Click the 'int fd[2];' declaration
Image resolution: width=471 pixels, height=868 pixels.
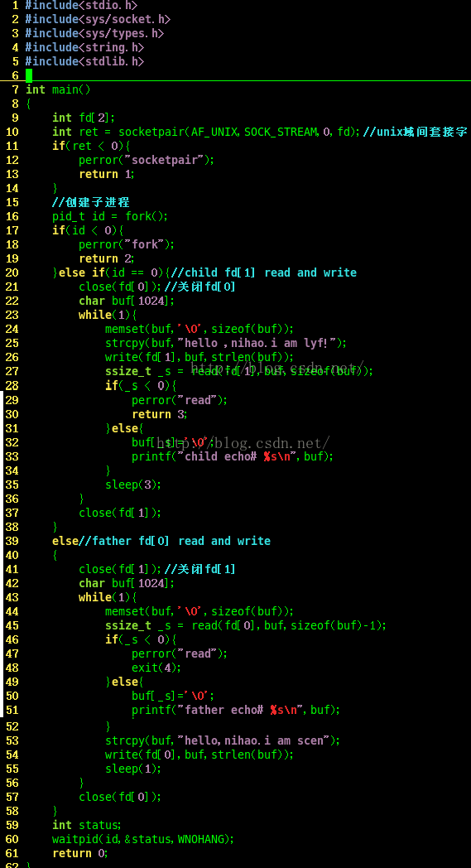(84, 118)
